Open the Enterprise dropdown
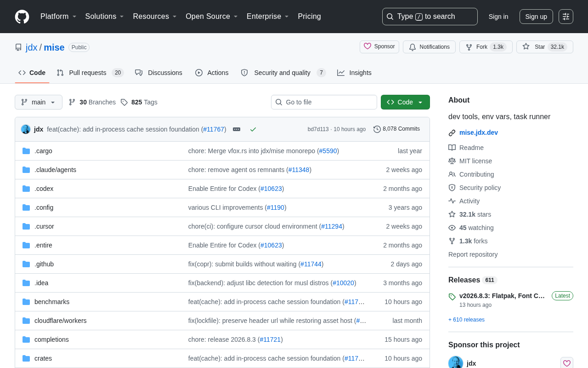The height and width of the screenshot is (368, 588). click(268, 17)
